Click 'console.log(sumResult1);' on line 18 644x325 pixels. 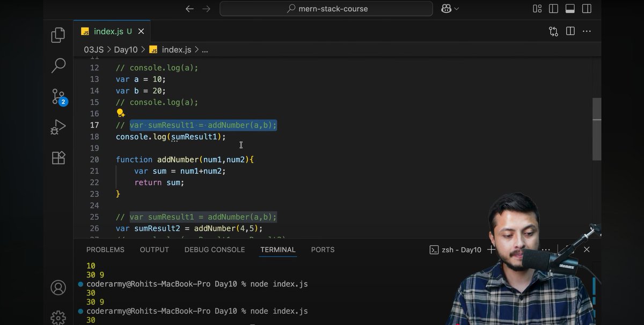[x=171, y=137]
